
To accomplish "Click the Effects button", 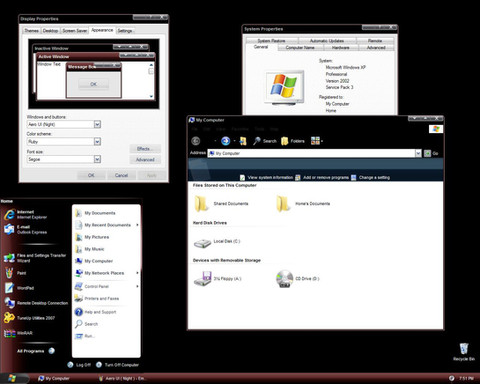I will (x=145, y=149).
